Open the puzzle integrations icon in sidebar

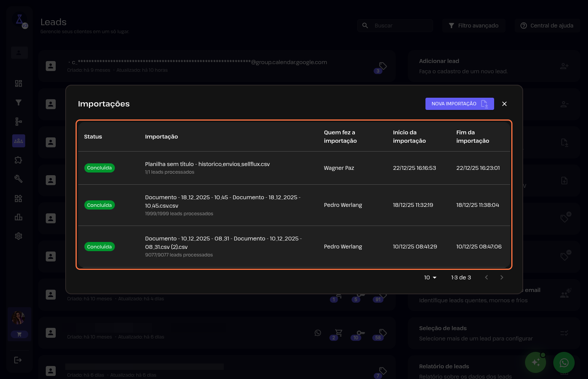click(18, 160)
